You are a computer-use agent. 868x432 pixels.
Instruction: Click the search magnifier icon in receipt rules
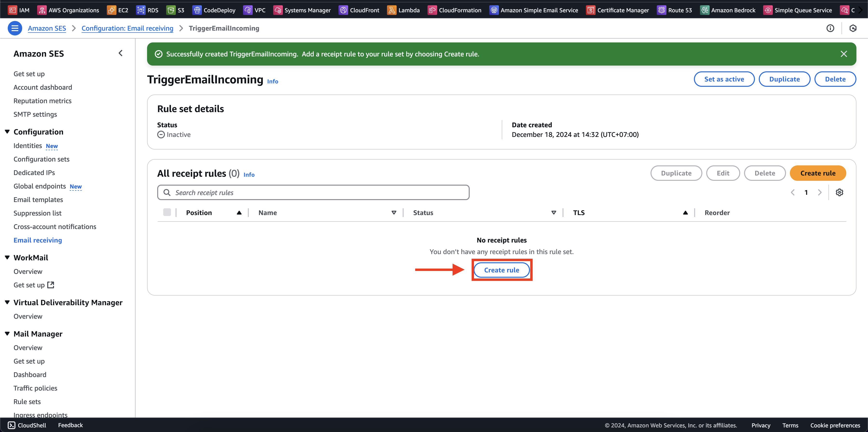(x=167, y=192)
